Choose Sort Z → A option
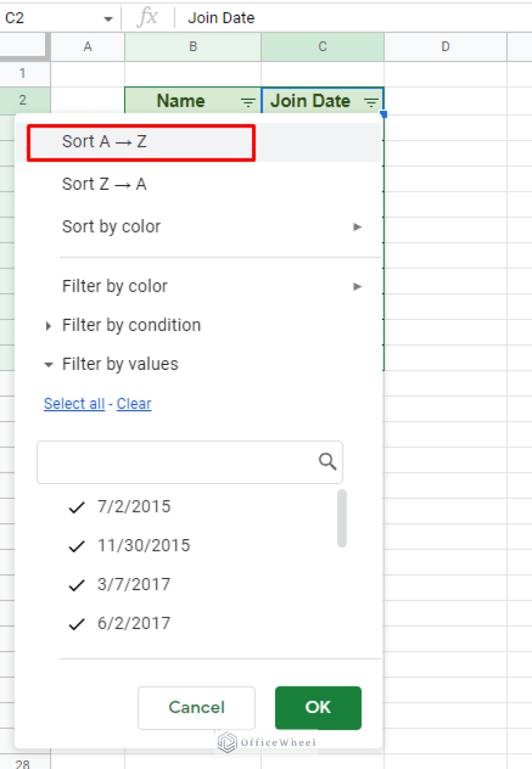532x769 pixels. (x=105, y=184)
